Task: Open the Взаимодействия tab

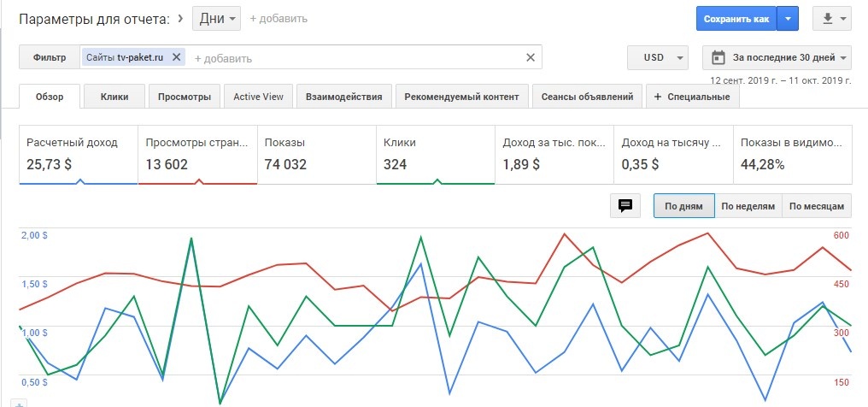Action: click(344, 97)
